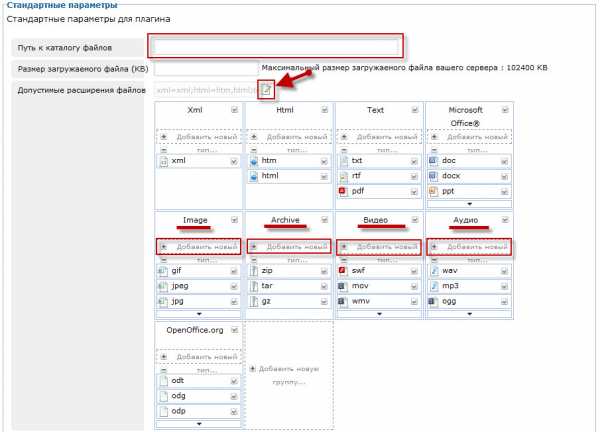The height and width of the screenshot is (432, 600).
Task: Select the docx file type icon
Action: click(433, 176)
